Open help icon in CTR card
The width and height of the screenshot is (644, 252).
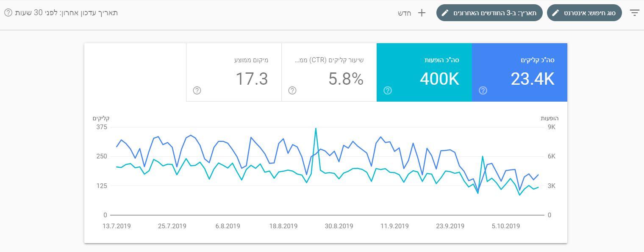[x=292, y=91]
